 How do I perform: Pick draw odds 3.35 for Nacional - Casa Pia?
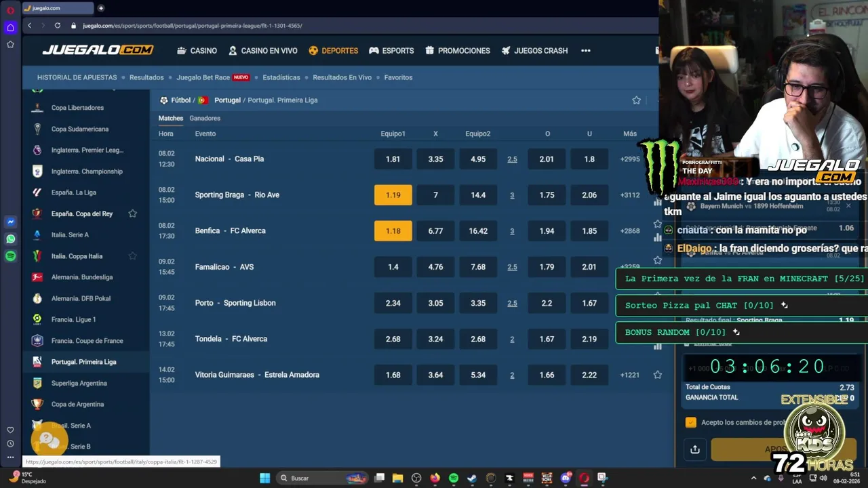pos(435,159)
